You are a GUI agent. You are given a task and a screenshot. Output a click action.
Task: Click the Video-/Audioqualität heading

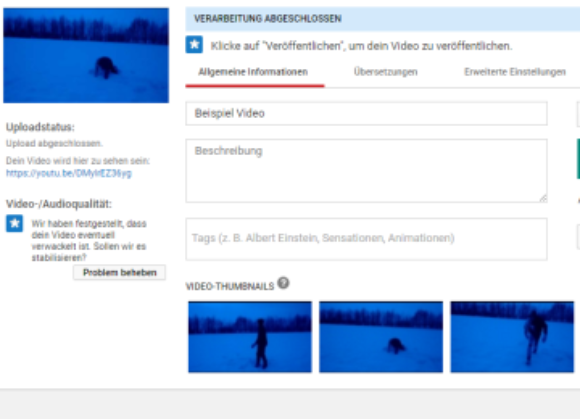[59, 204]
